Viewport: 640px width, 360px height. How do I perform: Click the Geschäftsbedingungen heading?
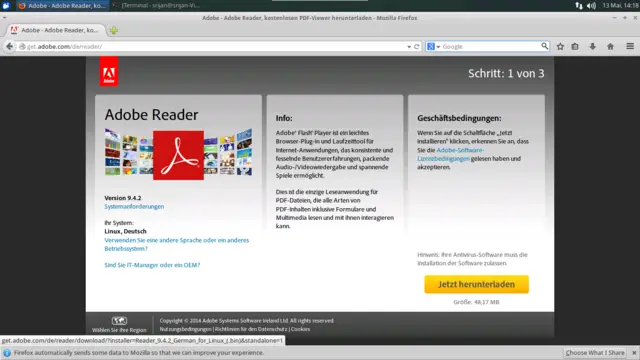[459, 118]
